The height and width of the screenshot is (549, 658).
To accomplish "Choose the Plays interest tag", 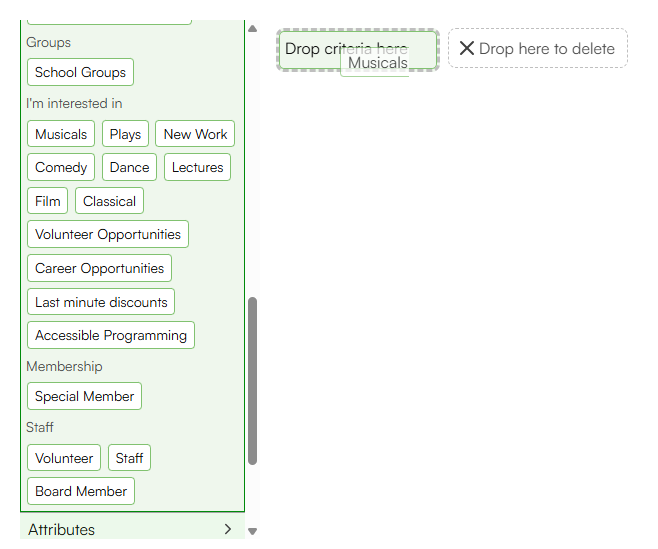I will 125,134.
